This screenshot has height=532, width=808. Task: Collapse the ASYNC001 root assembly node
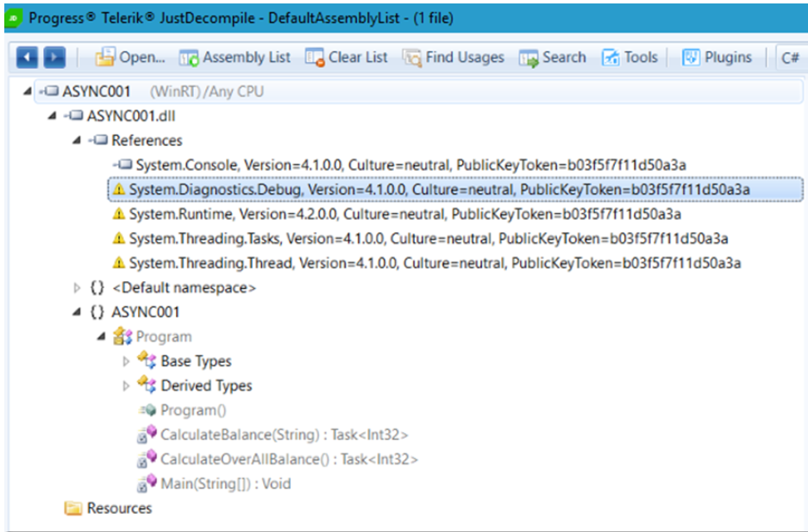tap(28, 91)
